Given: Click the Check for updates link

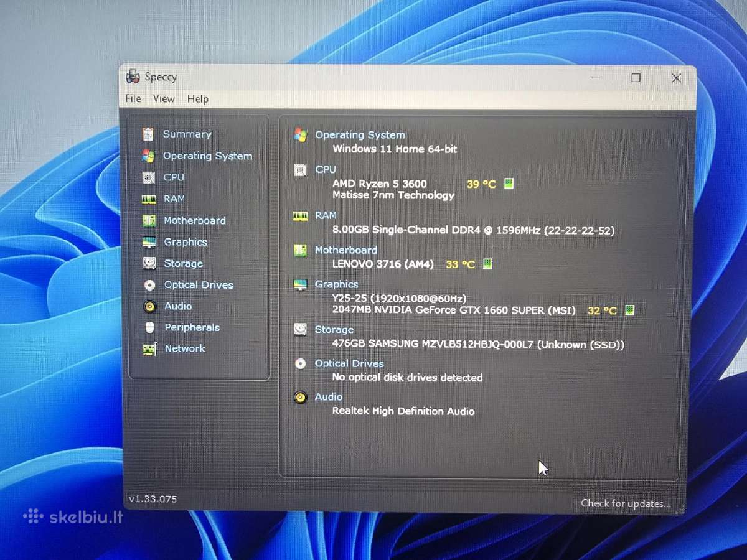Looking at the screenshot, I should pyautogui.click(x=626, y=503).
